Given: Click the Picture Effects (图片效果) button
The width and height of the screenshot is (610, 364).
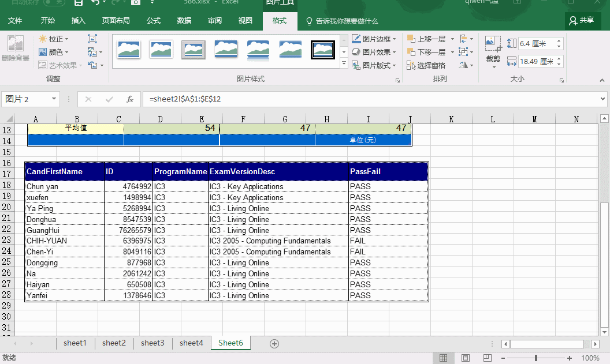Looking at the screenshot, I should pyautogui.click(x=375, y=52).
